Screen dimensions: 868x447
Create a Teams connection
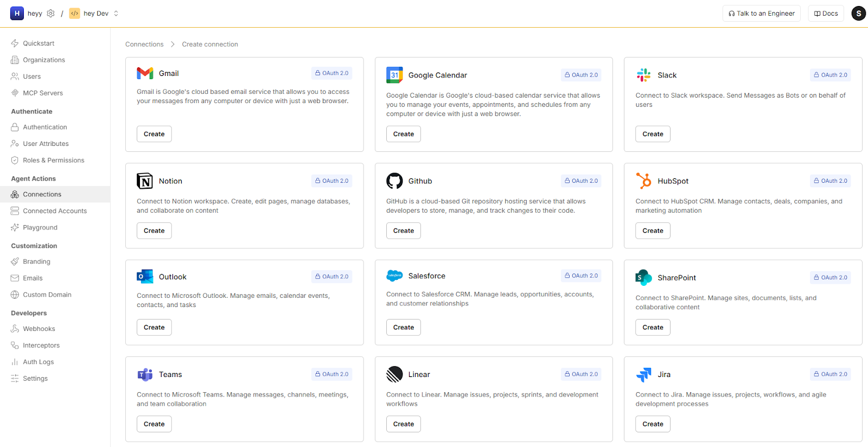click(154, 424)
